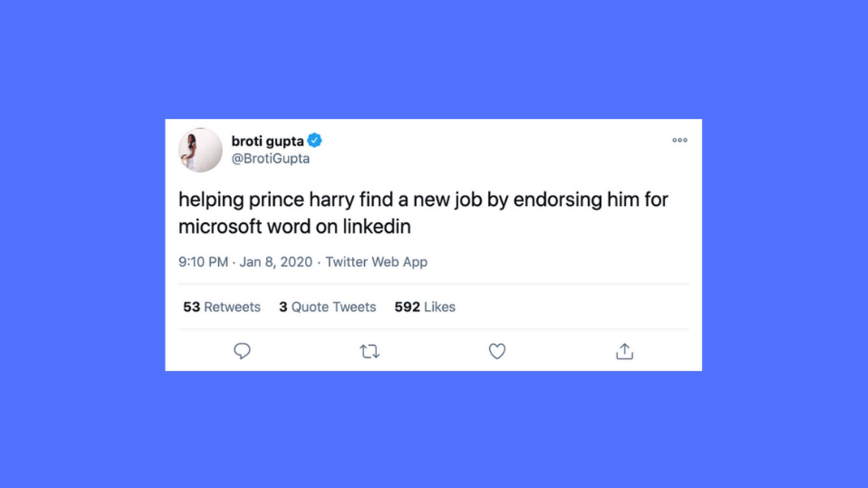Click the share upload icon

point(624,351)
